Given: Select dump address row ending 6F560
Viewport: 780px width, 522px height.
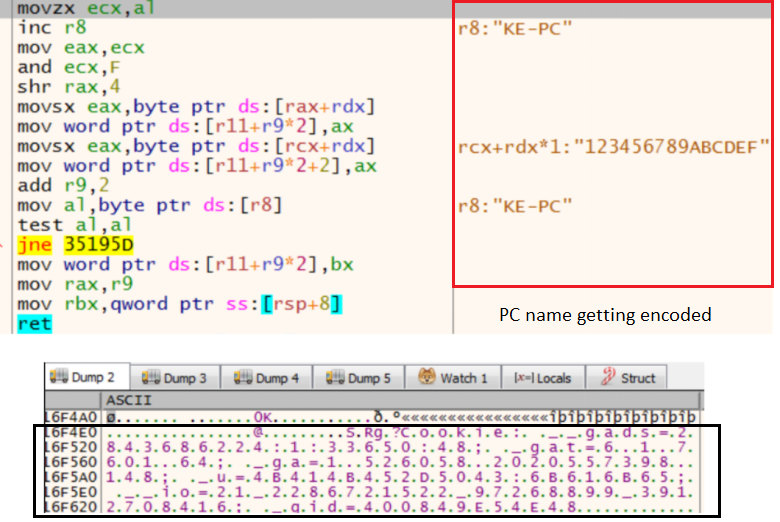Looking at the screenshot, I should point(71,462).
